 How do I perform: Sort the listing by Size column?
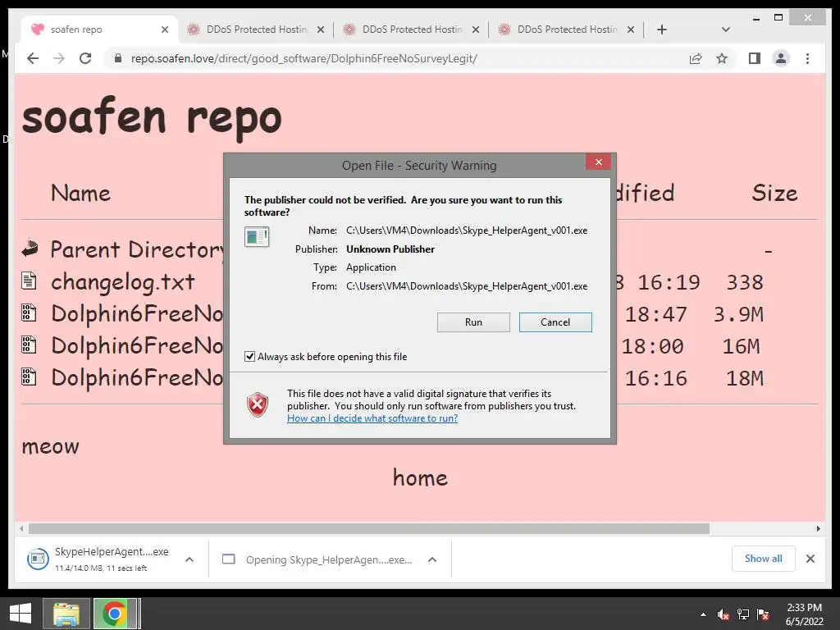pos(774,194)
